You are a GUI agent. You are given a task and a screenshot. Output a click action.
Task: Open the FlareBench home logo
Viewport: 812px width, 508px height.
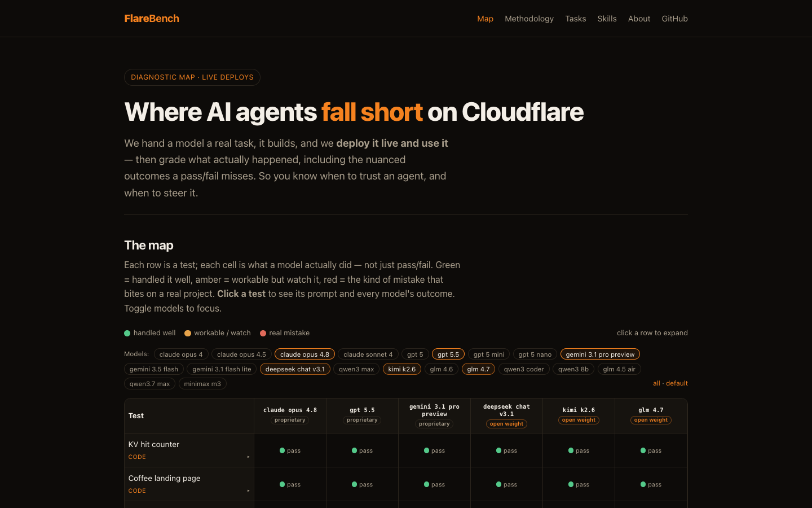[152, 19]
